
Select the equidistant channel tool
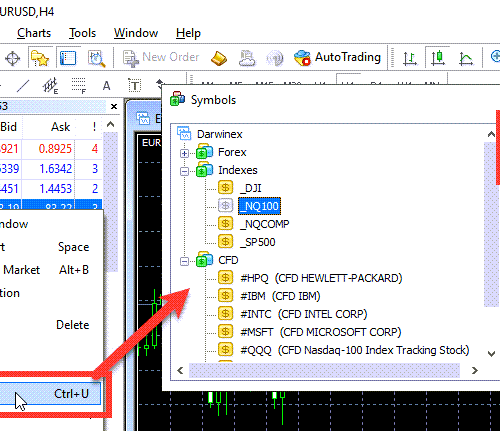[x=51, y=86]
